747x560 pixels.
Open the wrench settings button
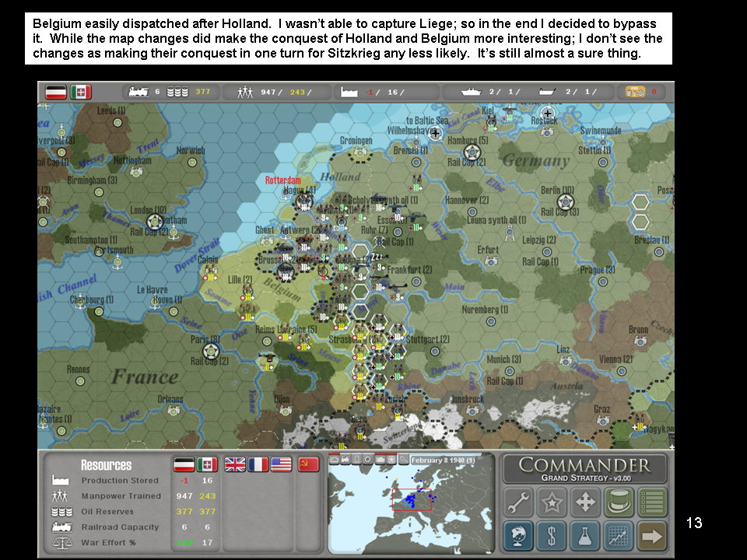click(518, 503)
